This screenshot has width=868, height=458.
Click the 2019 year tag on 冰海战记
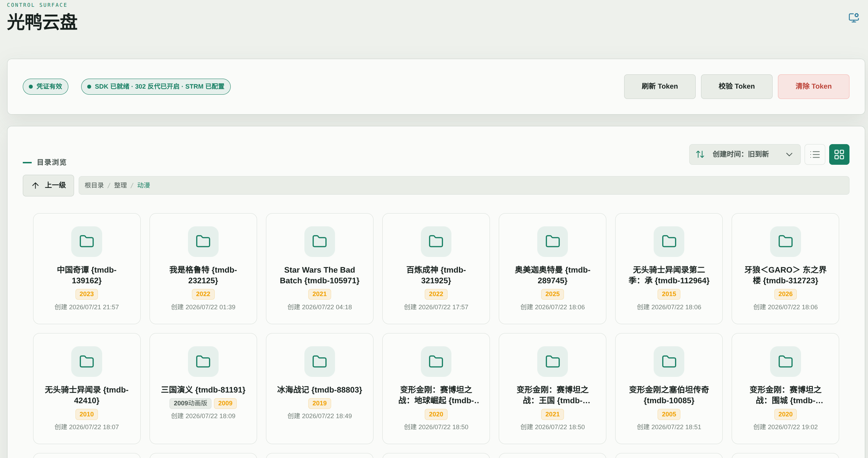(320, 403)
